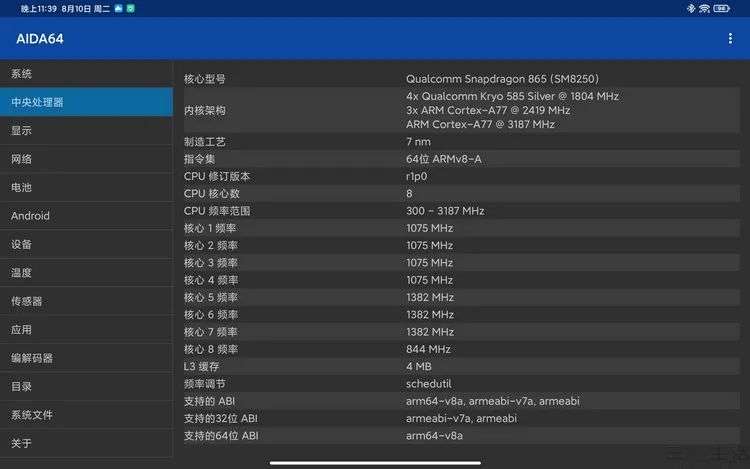Image resolution: width=750 pixels, height=469 pixels.
Task: Tap the clock in status bar
Action: (x=39, y=9)
